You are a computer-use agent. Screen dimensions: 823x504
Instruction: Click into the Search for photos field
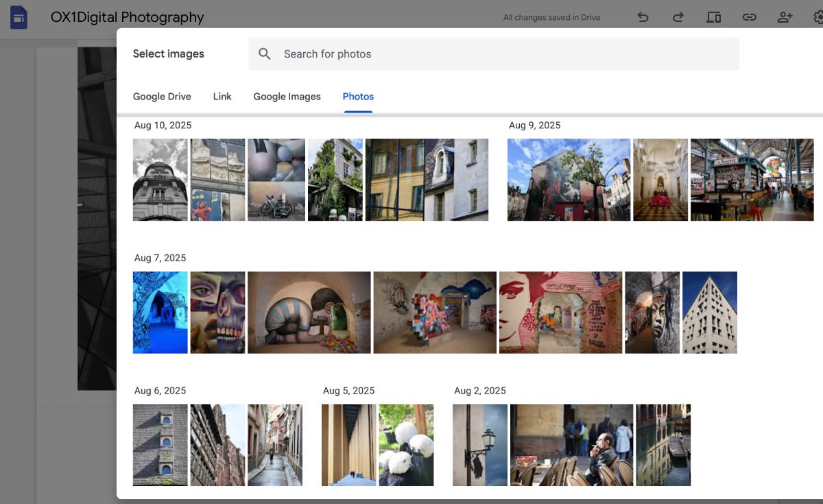click(411, 53)
